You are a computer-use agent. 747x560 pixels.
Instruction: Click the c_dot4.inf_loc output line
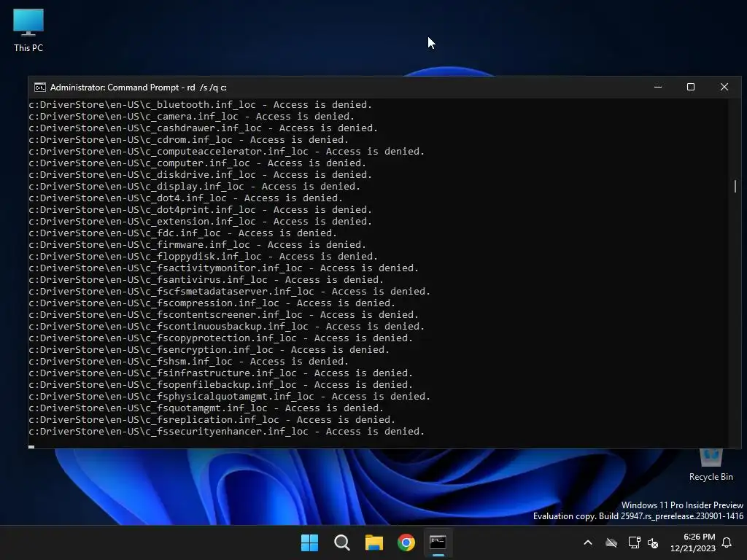(x=186, y=198)
